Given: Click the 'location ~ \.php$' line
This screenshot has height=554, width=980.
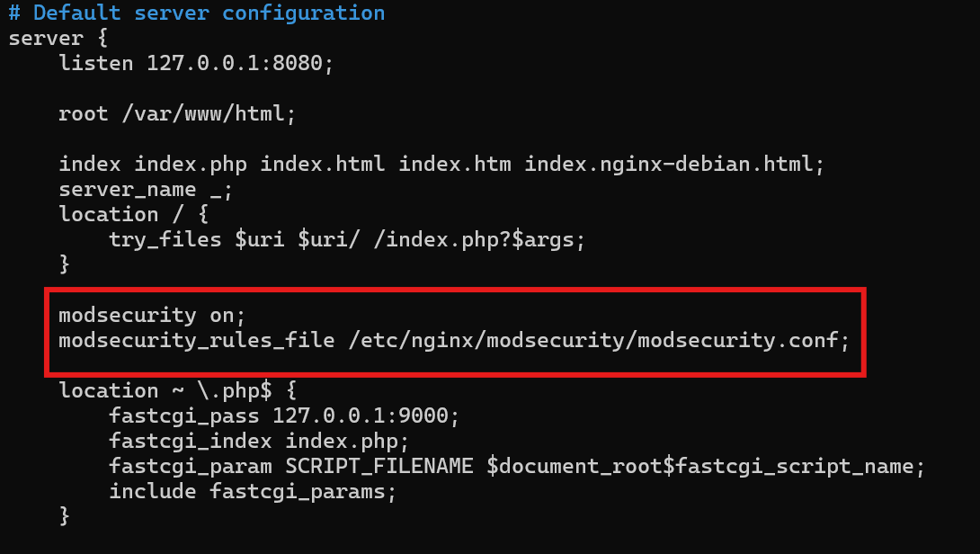Looking at the screenshot, I should tap(177, 391).
